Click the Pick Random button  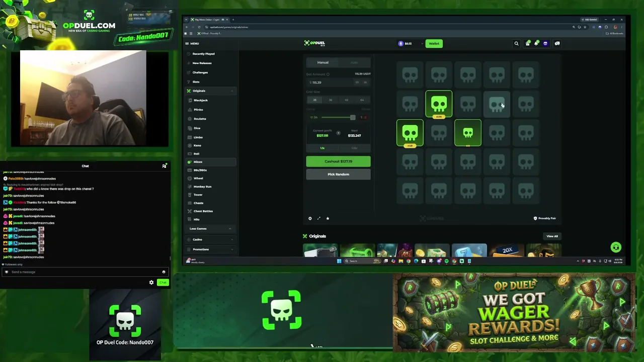point(338,174)
